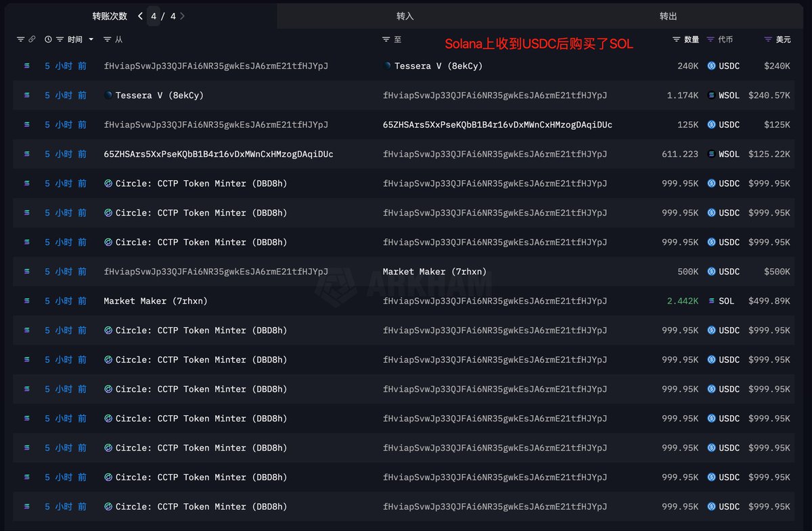Click the green 2.442K amount cell
Screen dimensions: 812x531
(683, 301)
